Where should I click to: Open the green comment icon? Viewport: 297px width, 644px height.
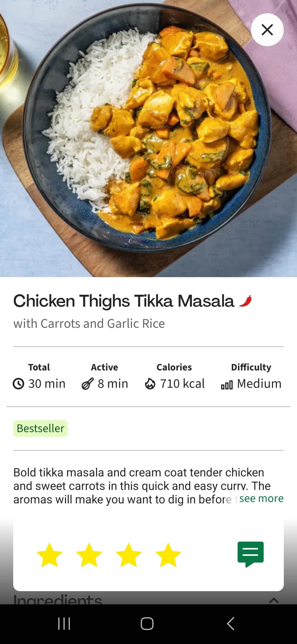(251, 554)
